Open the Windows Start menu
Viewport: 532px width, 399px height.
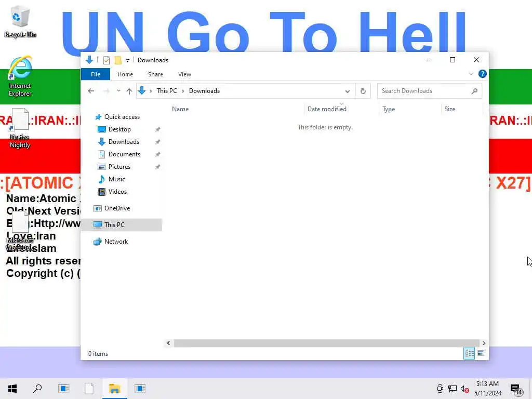(12, 389)
